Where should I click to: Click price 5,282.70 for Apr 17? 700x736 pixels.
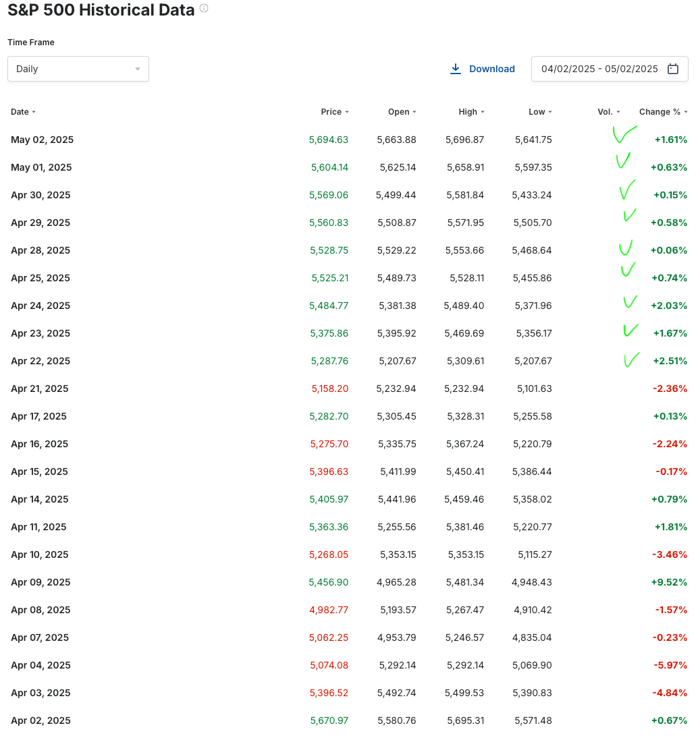[x=329, y=416]
